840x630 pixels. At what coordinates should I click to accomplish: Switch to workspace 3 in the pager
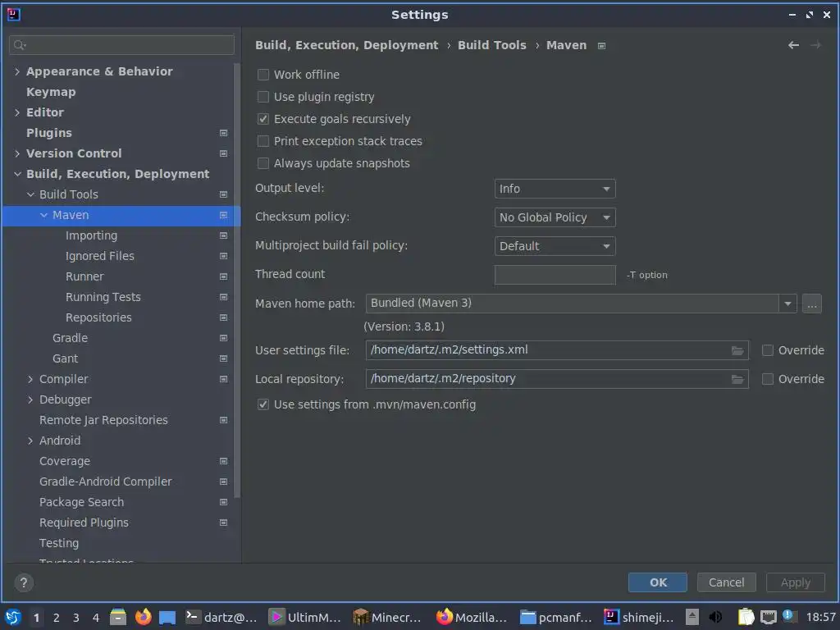point(76,618)
